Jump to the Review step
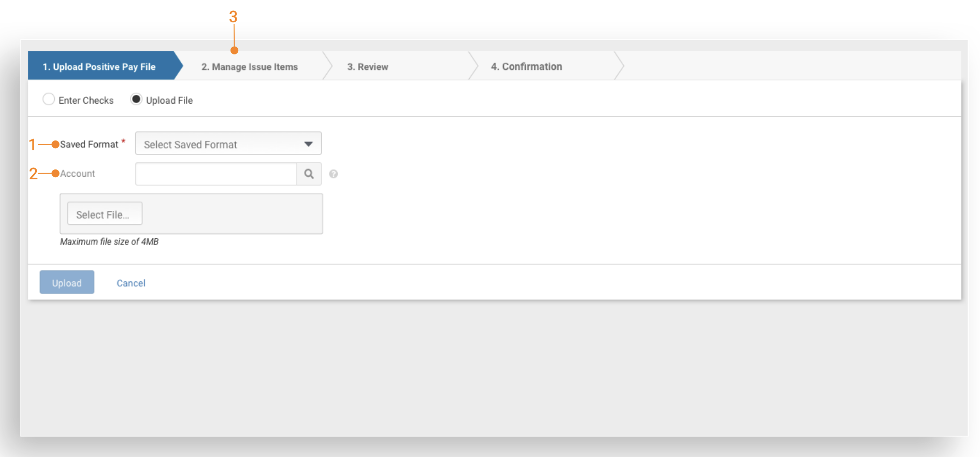Screen dimensions: 980x457 367,67
